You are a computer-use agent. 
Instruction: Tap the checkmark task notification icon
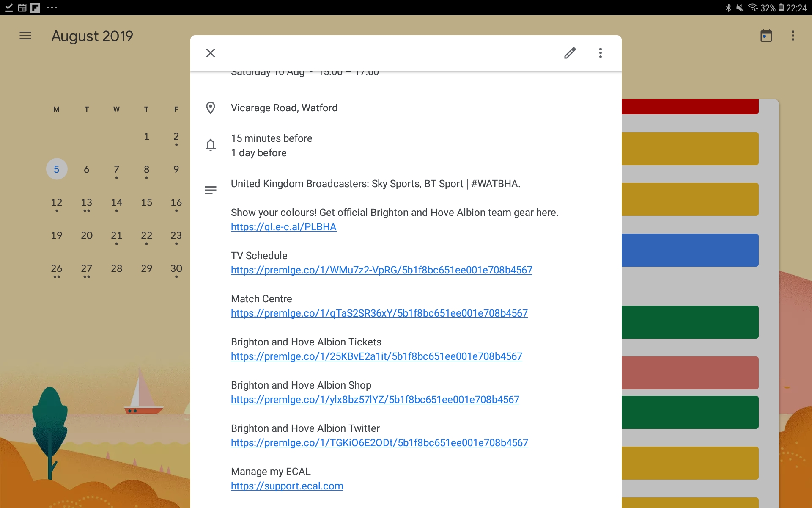(x=9, y=8)
